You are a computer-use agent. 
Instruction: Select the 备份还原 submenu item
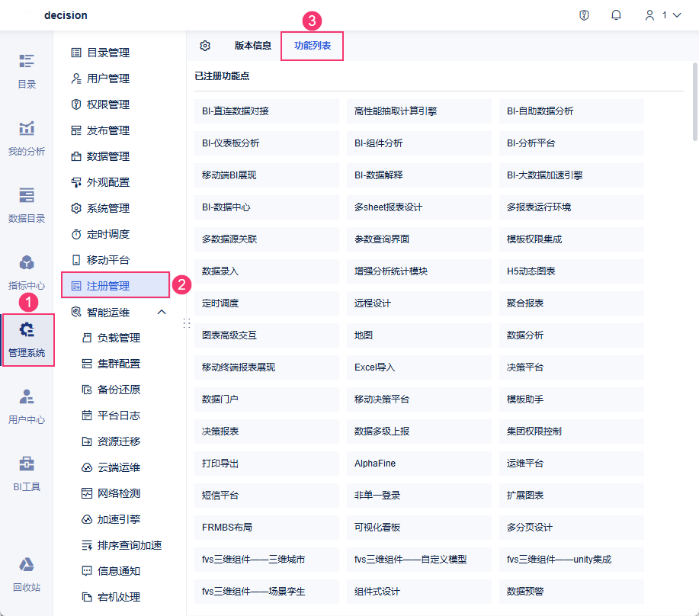tap(119, 390)
